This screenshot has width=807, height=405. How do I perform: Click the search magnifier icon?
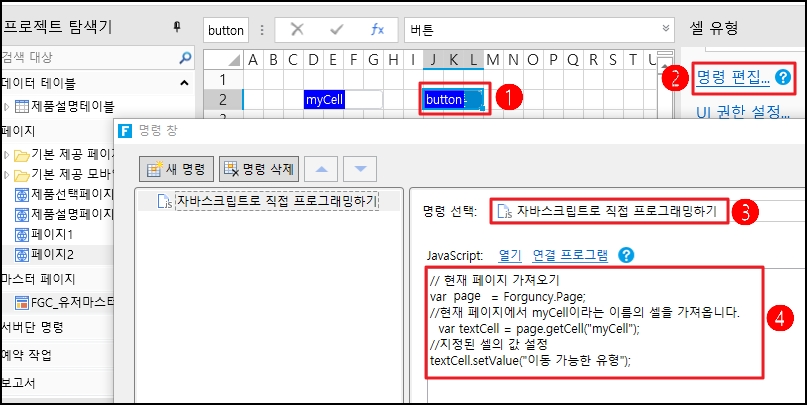(x=184, y=57)
